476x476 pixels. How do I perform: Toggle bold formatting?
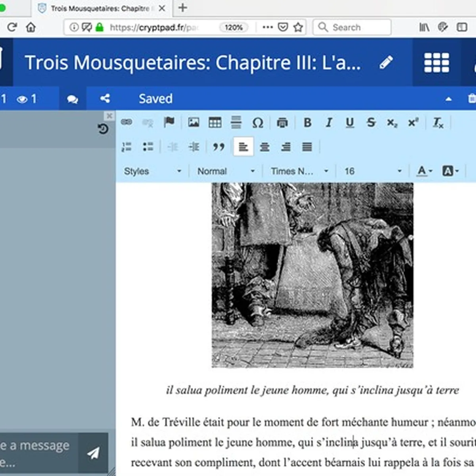point(307,123)
